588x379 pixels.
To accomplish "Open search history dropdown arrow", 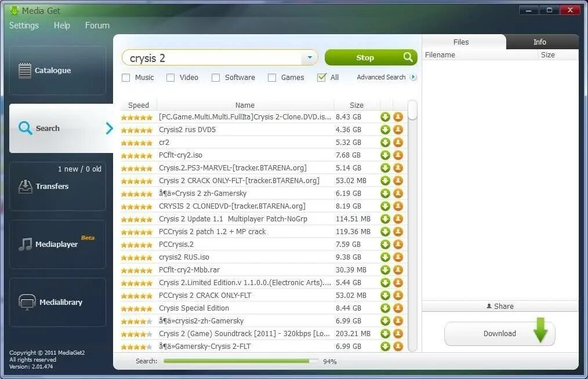I will (310, 57).
